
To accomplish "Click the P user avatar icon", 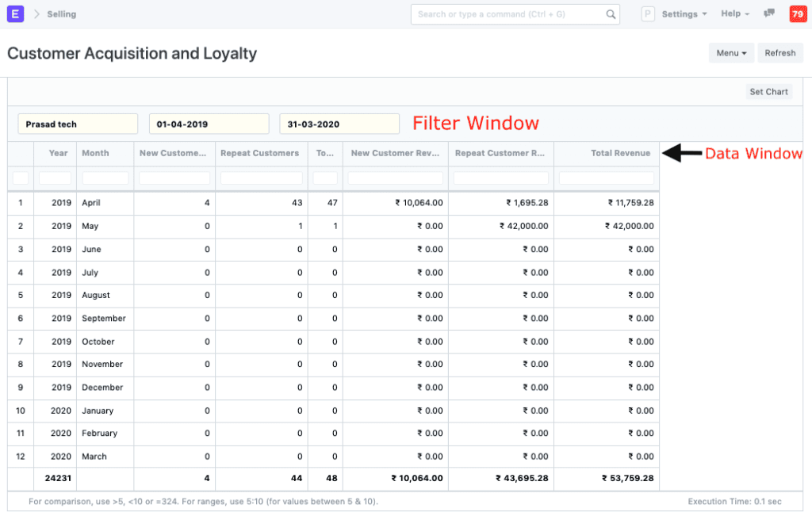I will 647,14.
